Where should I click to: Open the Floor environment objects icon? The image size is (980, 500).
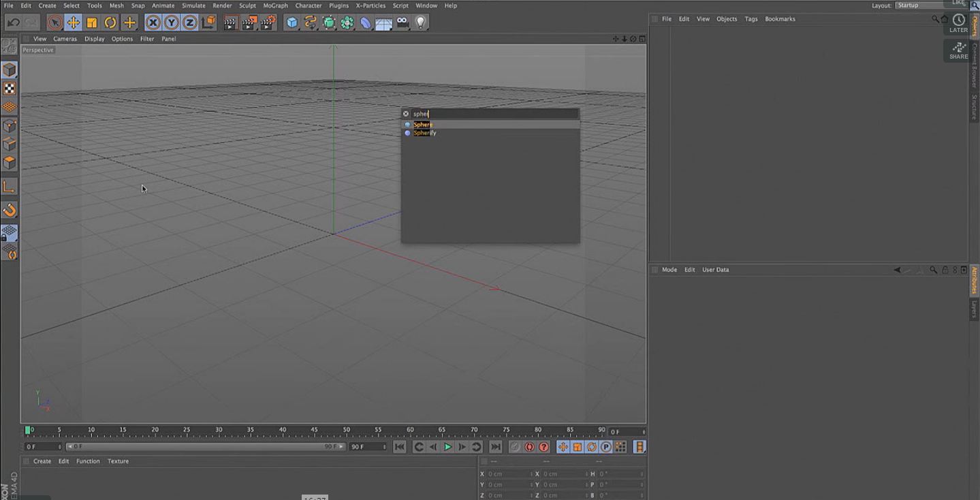[384, 23]
